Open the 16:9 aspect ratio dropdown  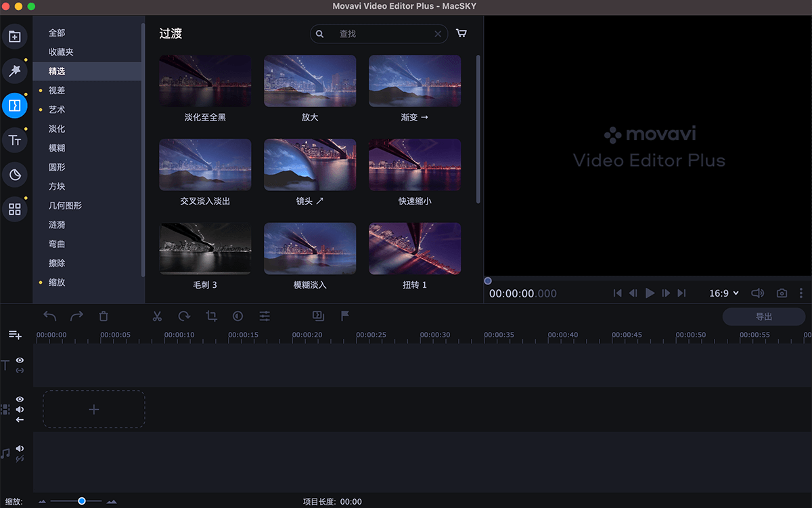coord(723,293)
